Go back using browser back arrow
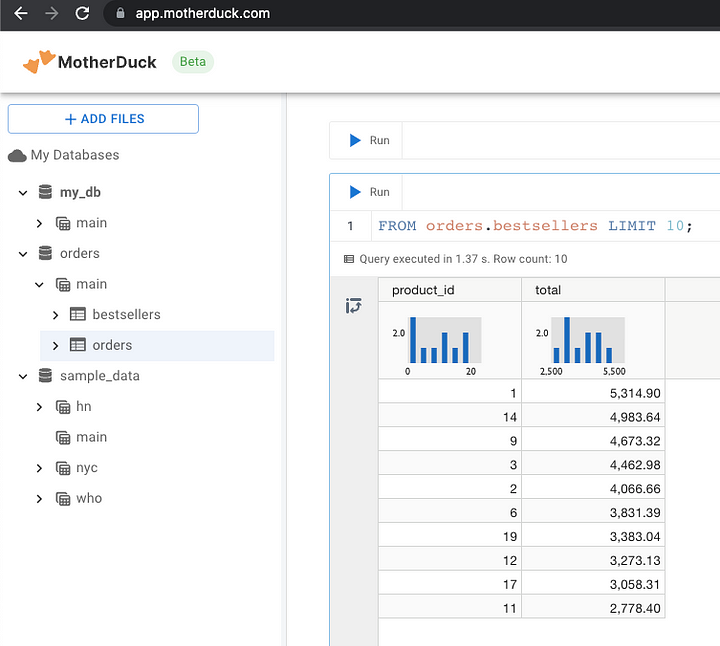 click(20, 14)
